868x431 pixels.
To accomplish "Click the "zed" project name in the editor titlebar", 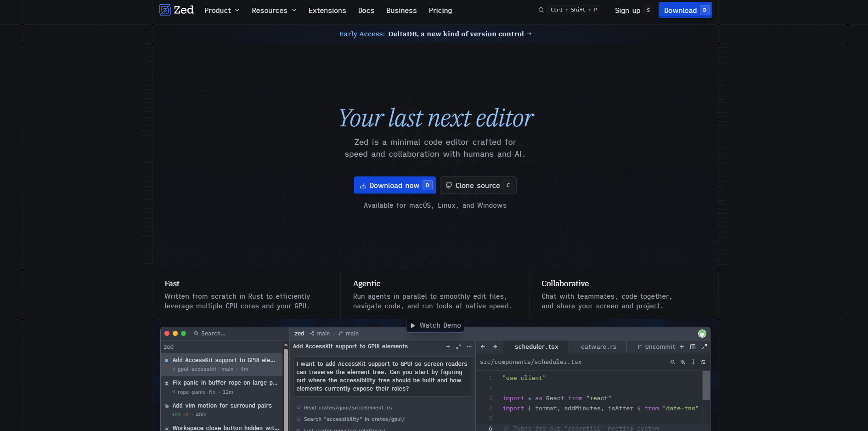I will (299, 334).
